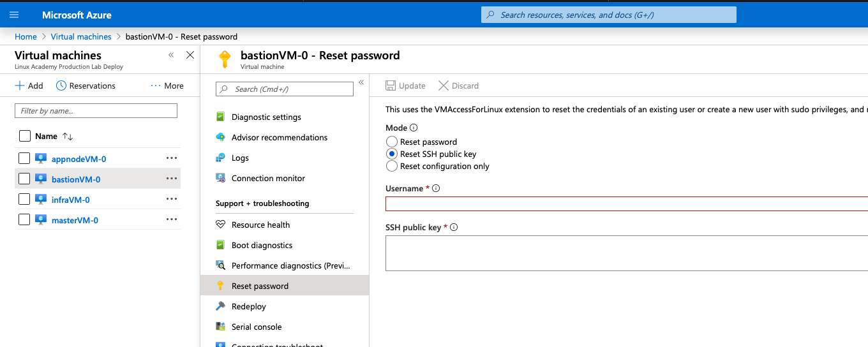868x347 pixels.
Task: Click the Serial console icon
Action: (x=221, y=327)
